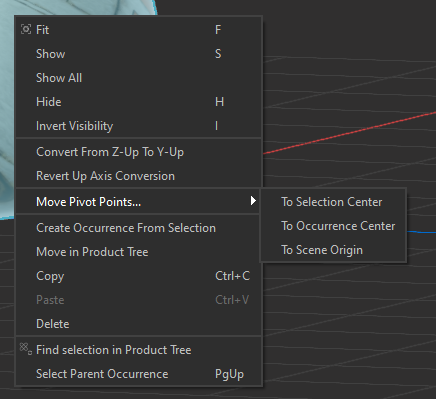Select Invert Visibility menu entry
This screenshot has height=399, width=436.
[138, 126]
